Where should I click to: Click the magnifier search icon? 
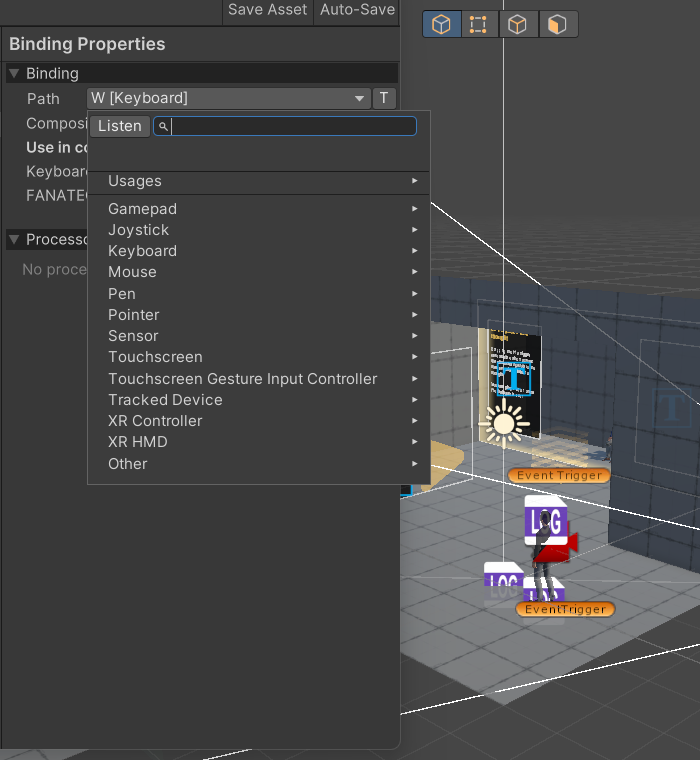[x=163, y=127]
